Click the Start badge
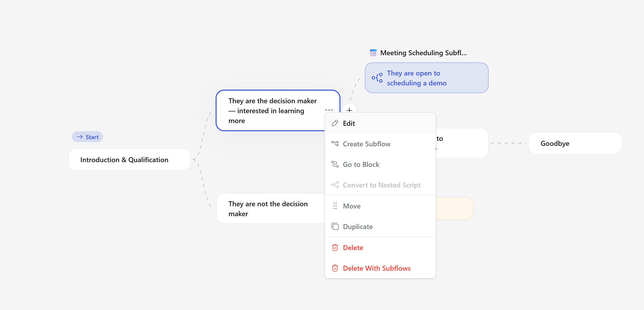644x310 pixels. (x=87, y=137)
